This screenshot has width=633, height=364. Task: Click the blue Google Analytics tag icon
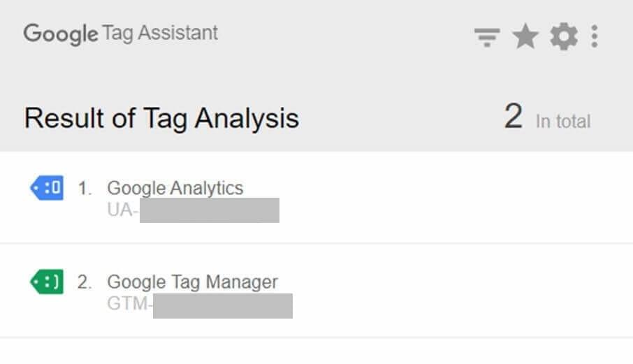(x=47, y=188)
